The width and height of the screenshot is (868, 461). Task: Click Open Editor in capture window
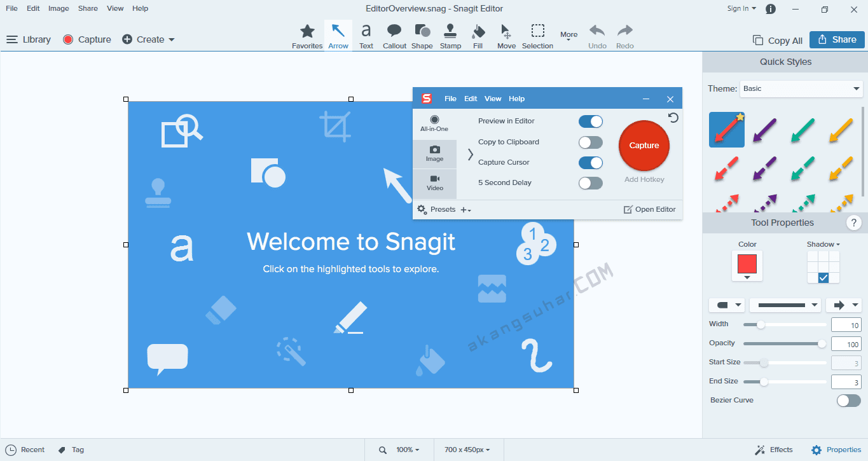pyautogui.click(x=649, y=209)
